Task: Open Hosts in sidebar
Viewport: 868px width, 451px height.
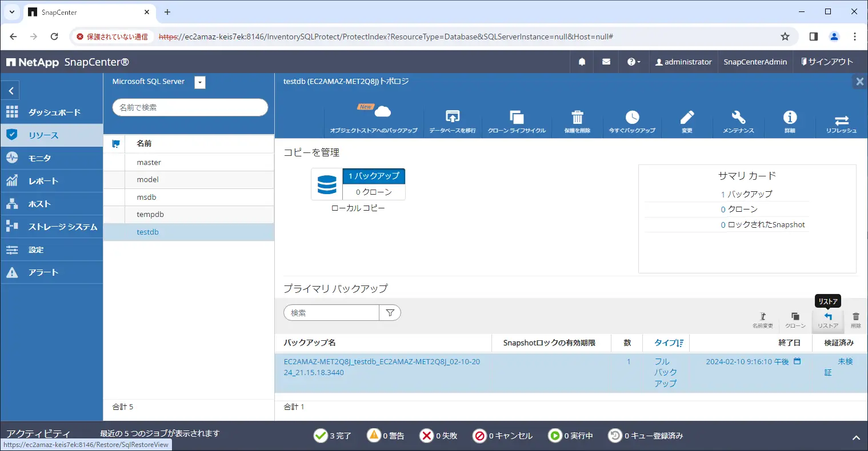Action: pos(51,204)
